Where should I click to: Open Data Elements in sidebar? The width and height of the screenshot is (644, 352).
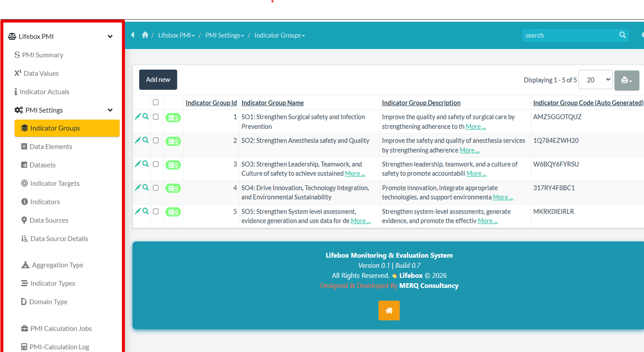coord(51,147)
